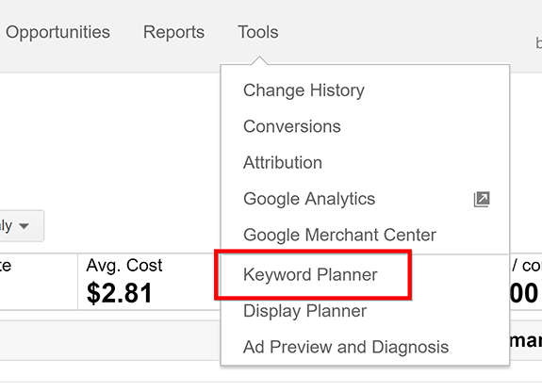542x392 pixels.
Task: Open Google Merchant Center
Action: click(x=339, y=235)
